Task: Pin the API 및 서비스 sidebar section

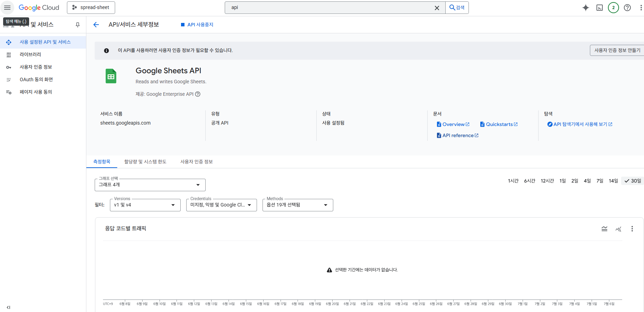Action: click(x=78, y=25)
